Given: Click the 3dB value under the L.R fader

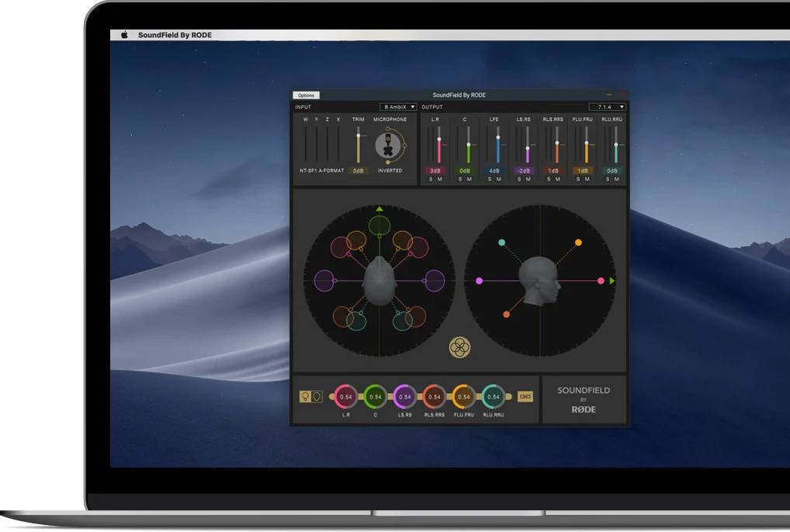Looking at the screenshot, I should [435, 171].
